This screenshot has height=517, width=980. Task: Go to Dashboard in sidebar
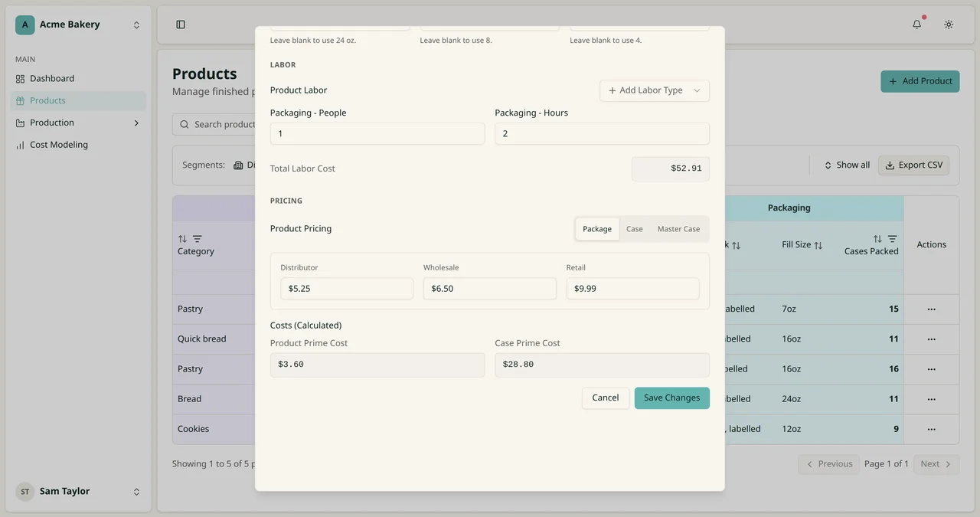coord(78,79)
